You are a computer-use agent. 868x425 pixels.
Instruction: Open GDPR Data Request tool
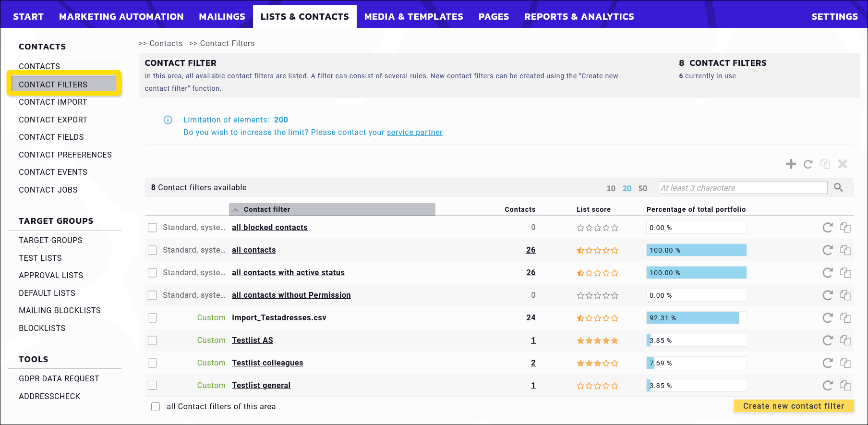pos(59,379)
